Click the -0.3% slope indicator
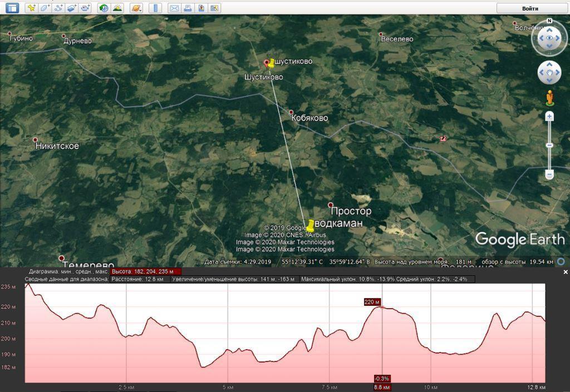Image resolution: width=570 pixels, height=392 pixels. click(x=382, y=379)
